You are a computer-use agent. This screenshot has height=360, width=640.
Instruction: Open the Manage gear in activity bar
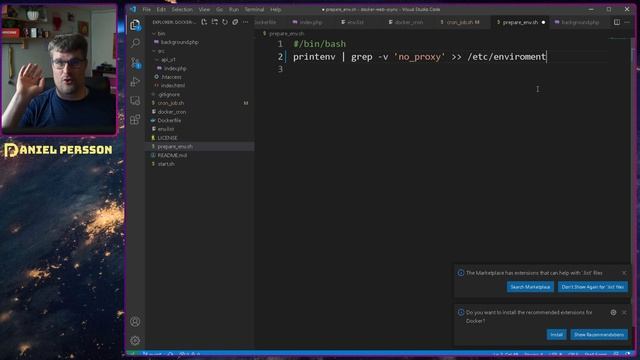point(135,340)
